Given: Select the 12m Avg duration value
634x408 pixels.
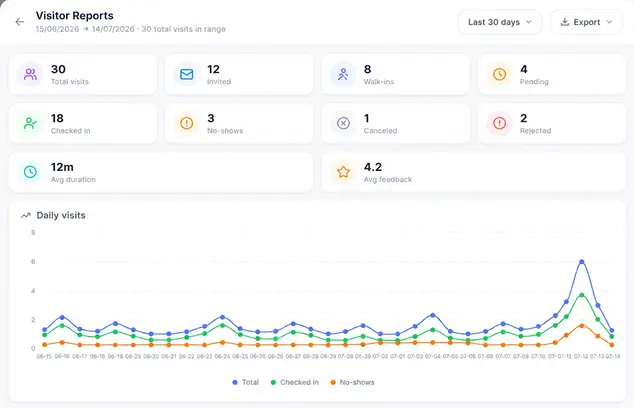Looking at the screenshot, I should point(62,167).
